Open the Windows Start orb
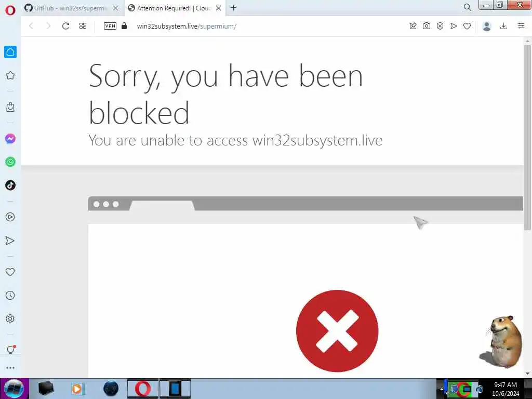 click(14, 389)
